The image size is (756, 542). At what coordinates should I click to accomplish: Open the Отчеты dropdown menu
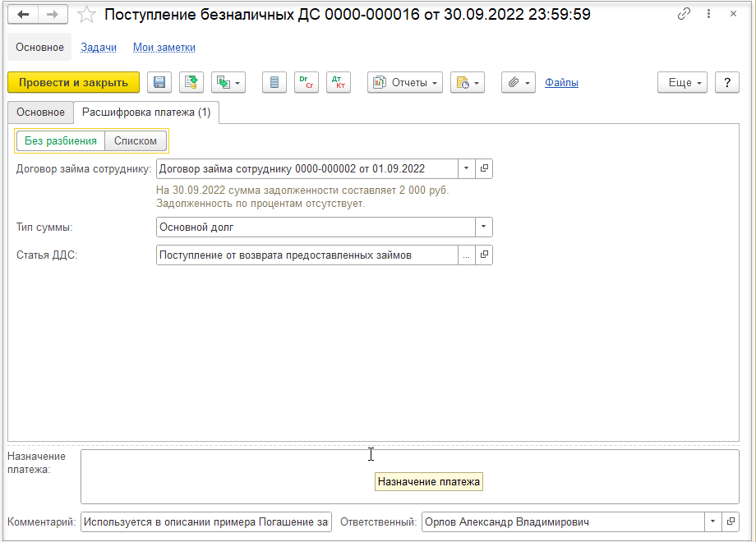(405, 82)
